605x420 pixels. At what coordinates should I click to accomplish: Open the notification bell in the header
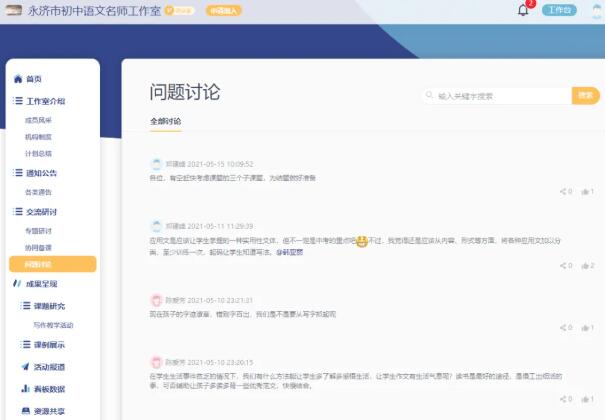(522, 11)
